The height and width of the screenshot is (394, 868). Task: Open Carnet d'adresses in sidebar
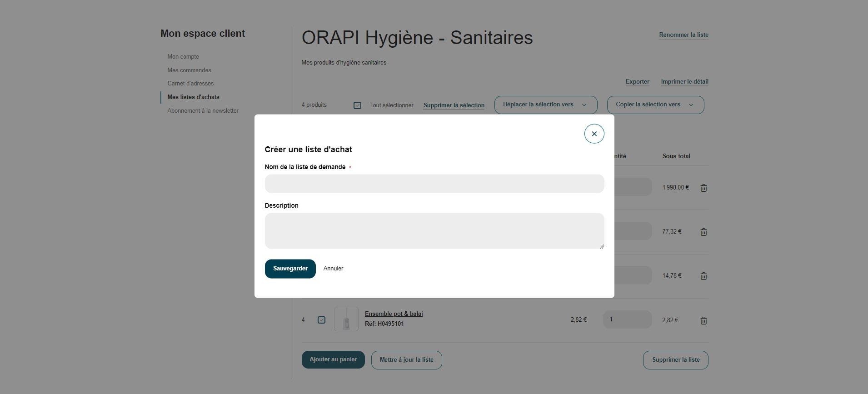[x=190, y=84]
